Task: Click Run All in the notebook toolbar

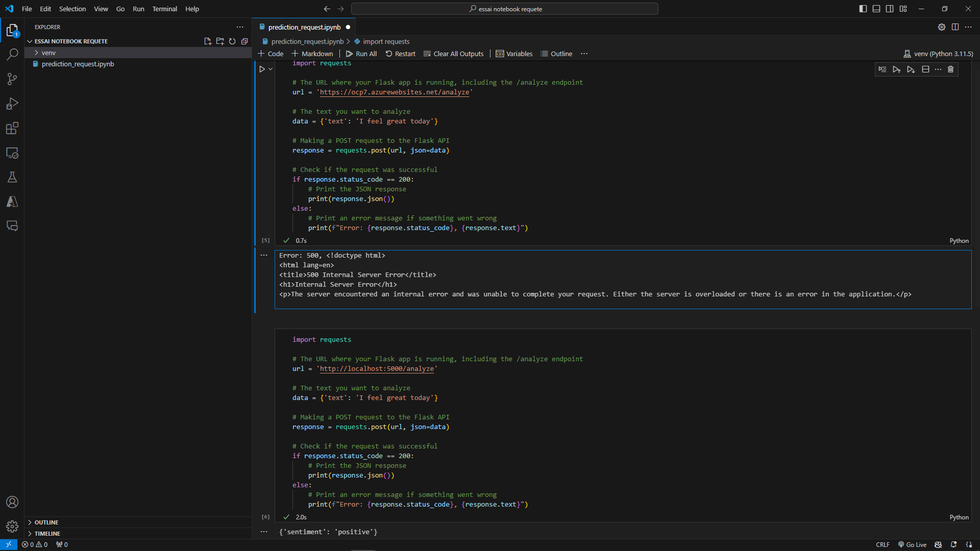Action: [x=361, y=54]
